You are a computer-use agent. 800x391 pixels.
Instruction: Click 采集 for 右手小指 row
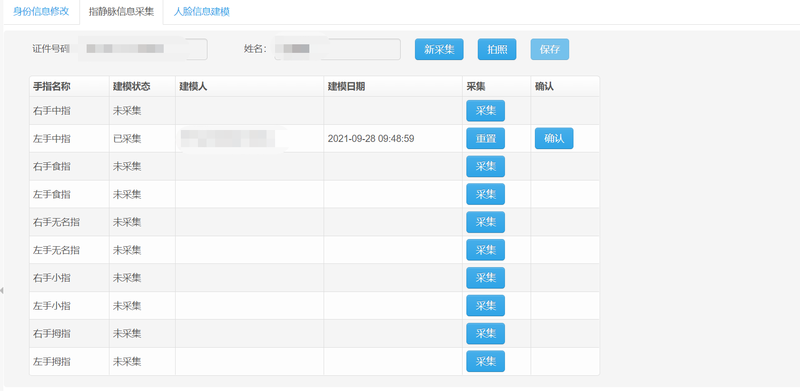click(485, 278)
